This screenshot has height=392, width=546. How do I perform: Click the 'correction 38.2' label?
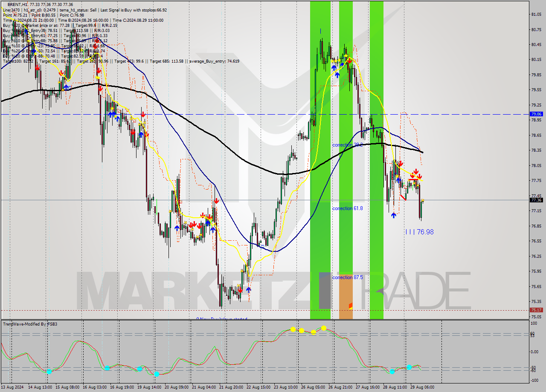click(348, 145)
